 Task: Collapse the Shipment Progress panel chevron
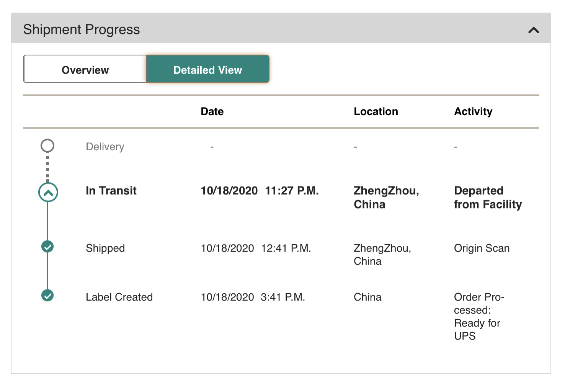(x=533, y=30)
